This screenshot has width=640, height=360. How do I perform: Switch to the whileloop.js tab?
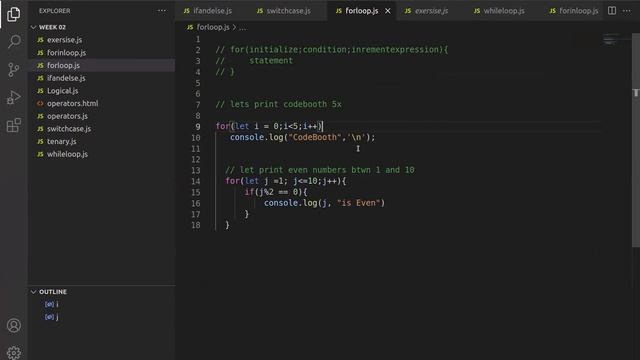pos(499,11)
